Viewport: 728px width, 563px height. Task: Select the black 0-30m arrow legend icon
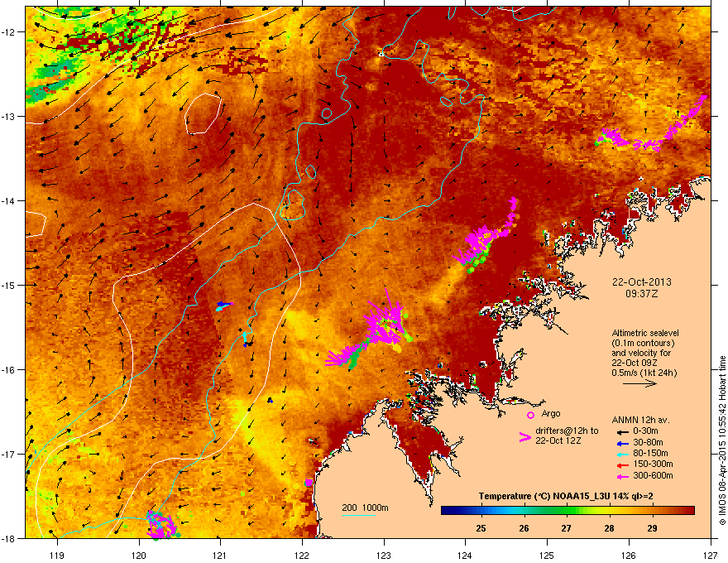click(x=623, y=431)
